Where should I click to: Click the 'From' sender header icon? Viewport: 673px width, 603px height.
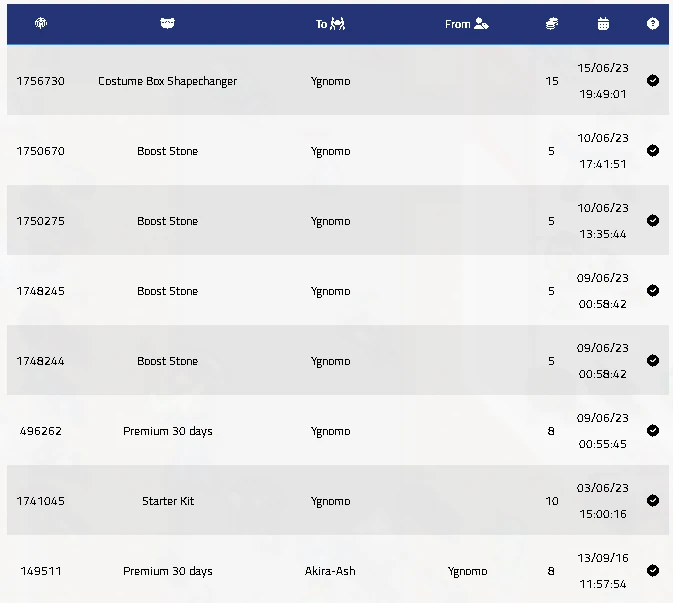coord(481,24)
